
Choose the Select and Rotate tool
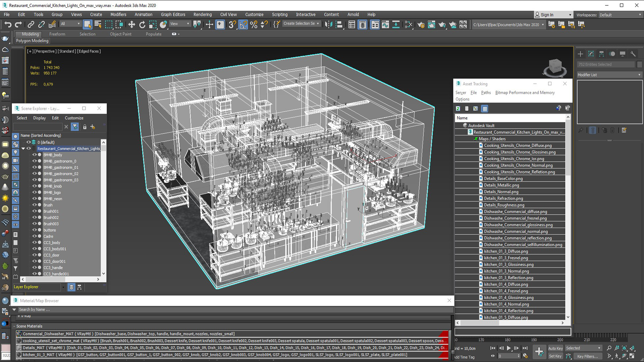(142, 24)
